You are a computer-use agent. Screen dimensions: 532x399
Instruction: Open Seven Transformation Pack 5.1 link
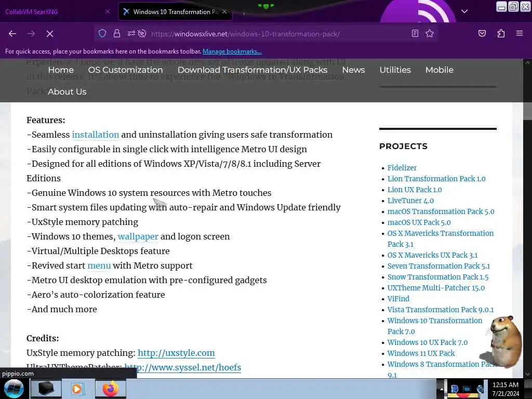coord(438,266)
